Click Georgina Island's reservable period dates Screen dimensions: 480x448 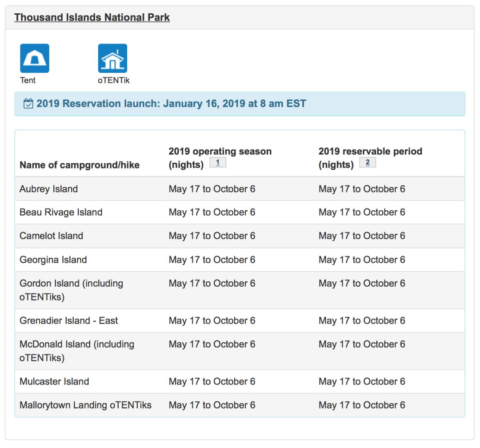click(362, 260)
